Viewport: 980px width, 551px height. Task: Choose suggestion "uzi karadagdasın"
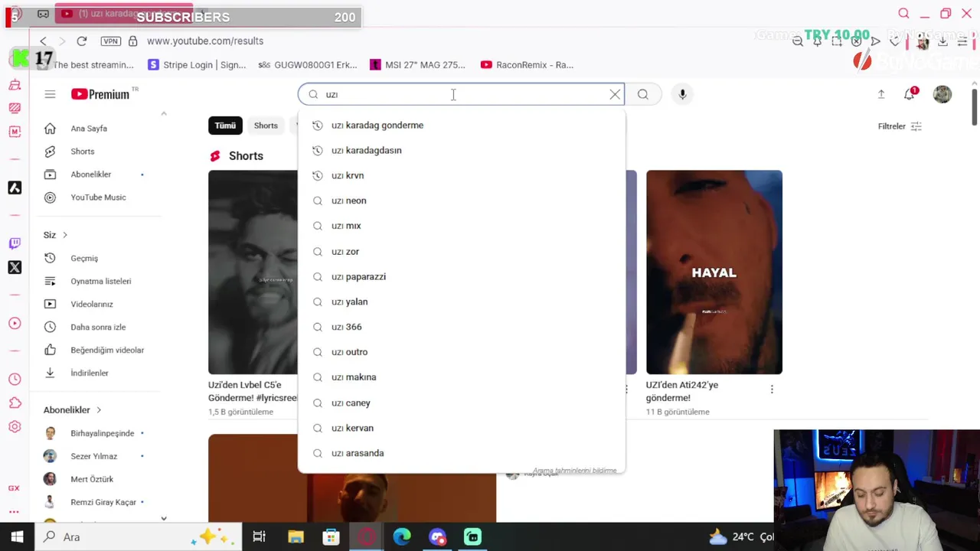(462, 151)
